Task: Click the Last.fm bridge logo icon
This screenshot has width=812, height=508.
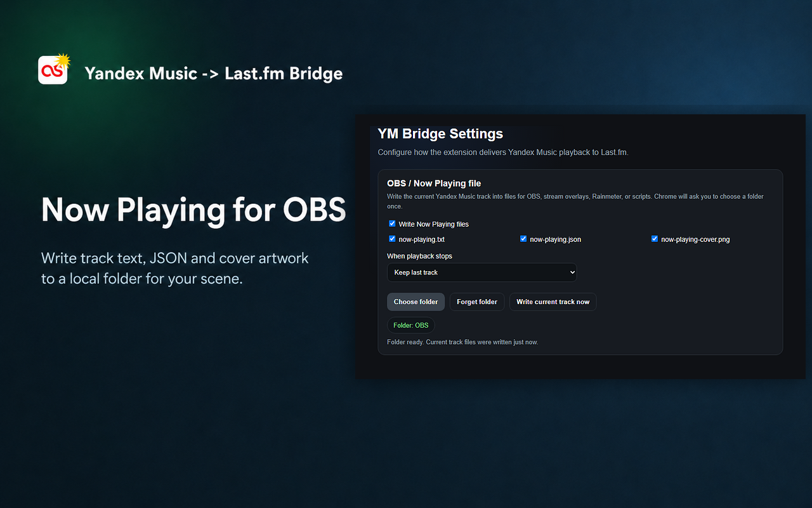Action: point(54,69)
